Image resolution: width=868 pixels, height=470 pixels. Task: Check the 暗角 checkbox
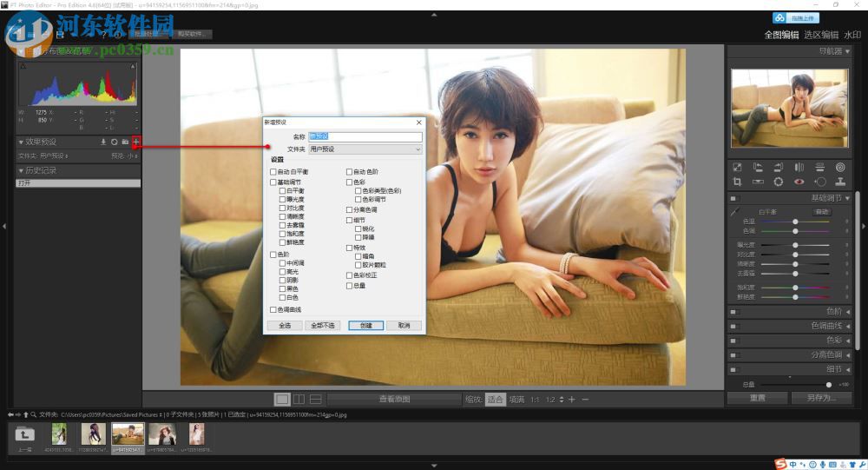pyautogui.click(x=358, y=256)
